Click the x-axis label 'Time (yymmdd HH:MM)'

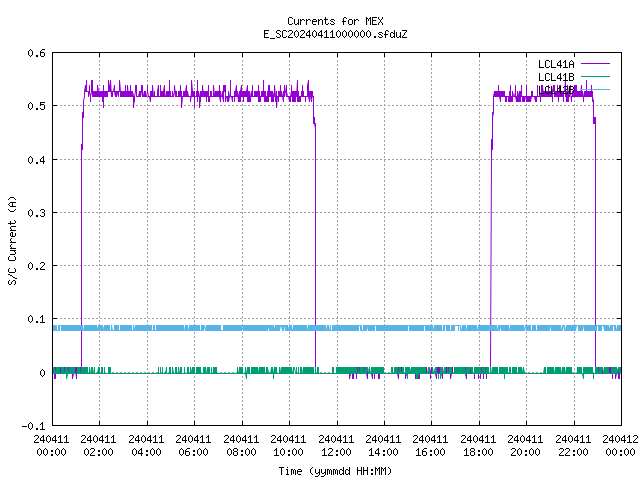[x=335, y=471]
